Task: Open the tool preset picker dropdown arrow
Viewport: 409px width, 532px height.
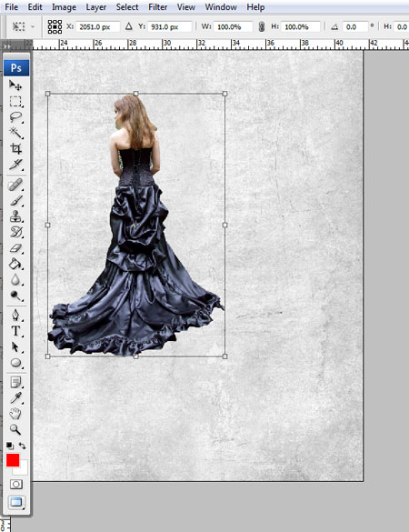Action: (x=33, y=26)
